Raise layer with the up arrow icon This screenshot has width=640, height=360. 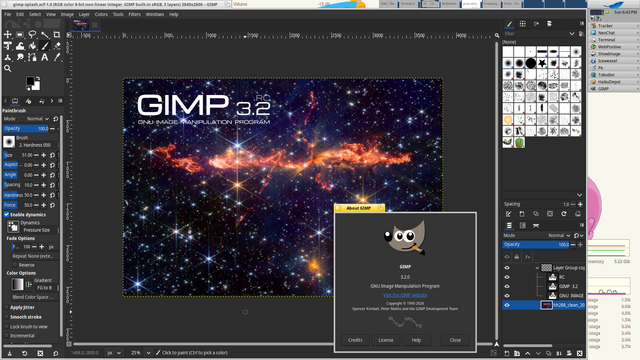click(x=528, y=353)
